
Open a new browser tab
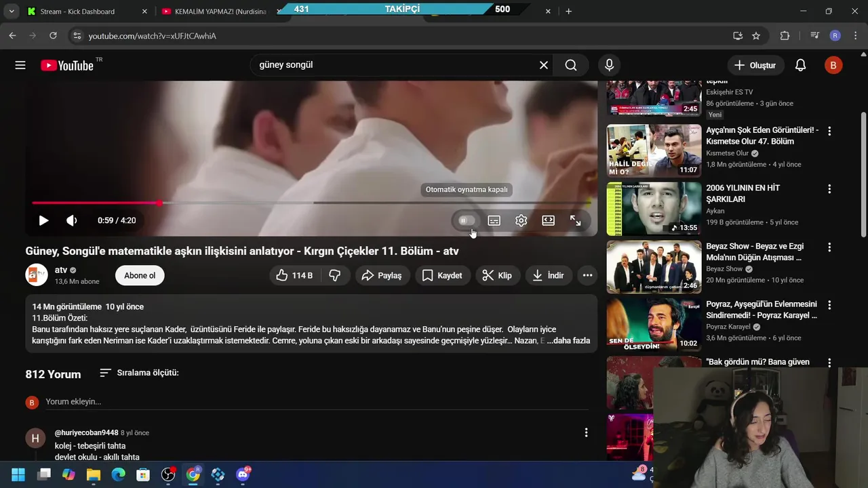[x=568, y=12]
